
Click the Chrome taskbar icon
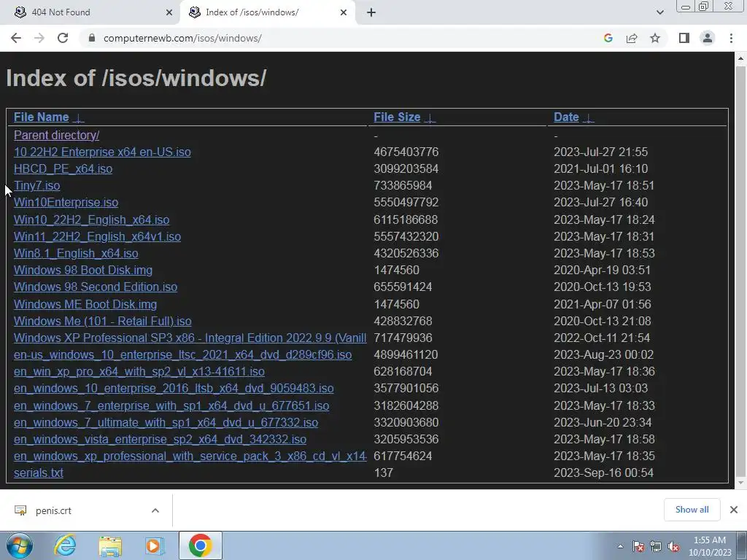click(x=200, y=545)
